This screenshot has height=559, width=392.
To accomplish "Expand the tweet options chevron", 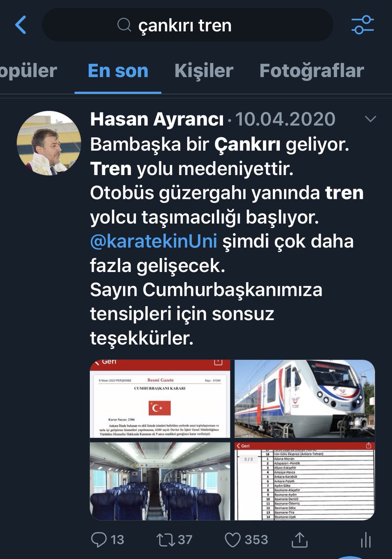I will [x=370, y=119].
